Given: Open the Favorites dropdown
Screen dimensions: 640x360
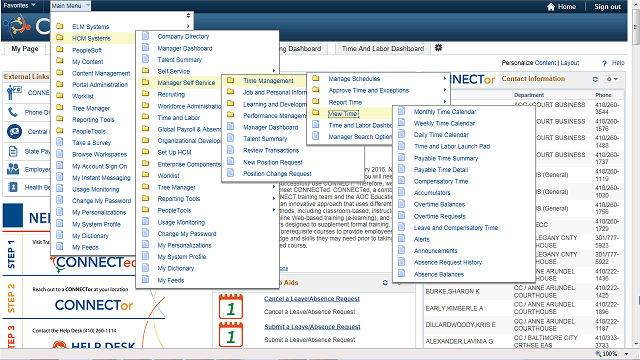Looking at the screenshot, I should point(19,5).
